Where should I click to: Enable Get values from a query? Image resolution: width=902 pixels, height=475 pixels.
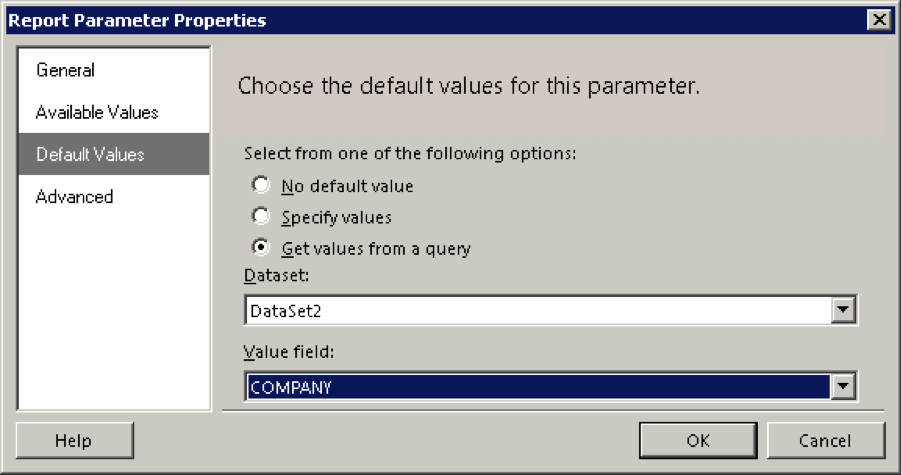tap(261, 248)
